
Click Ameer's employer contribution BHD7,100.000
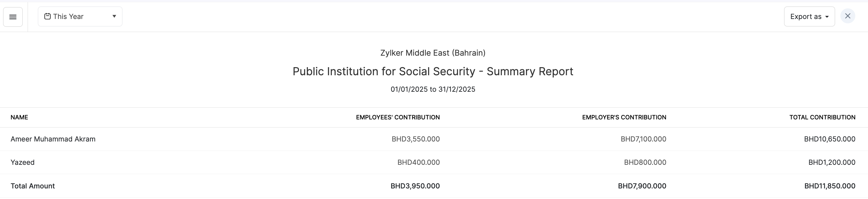click(x=643, y=139)
